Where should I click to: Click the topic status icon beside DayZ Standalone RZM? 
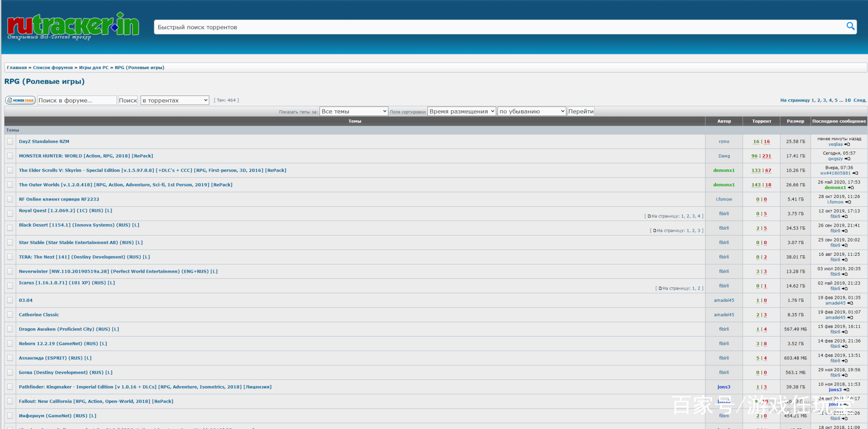(10, 142)
